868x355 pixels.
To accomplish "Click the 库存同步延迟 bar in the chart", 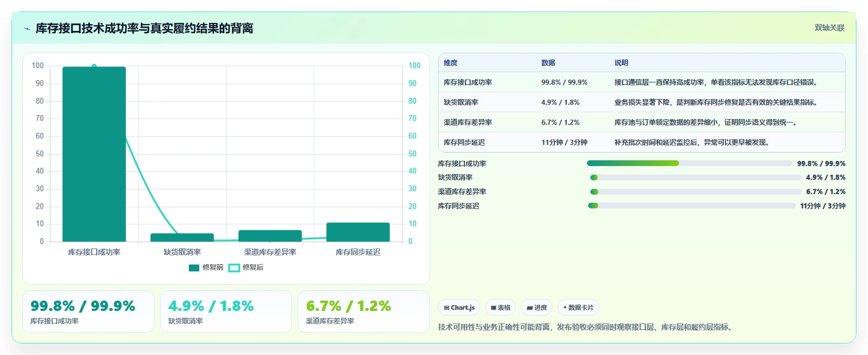I will [358, 232].
